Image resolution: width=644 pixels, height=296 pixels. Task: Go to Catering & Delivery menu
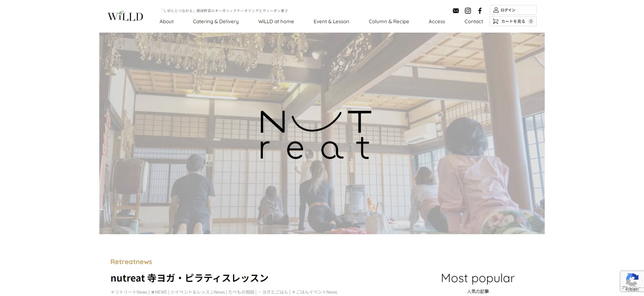tap(216, 22)
